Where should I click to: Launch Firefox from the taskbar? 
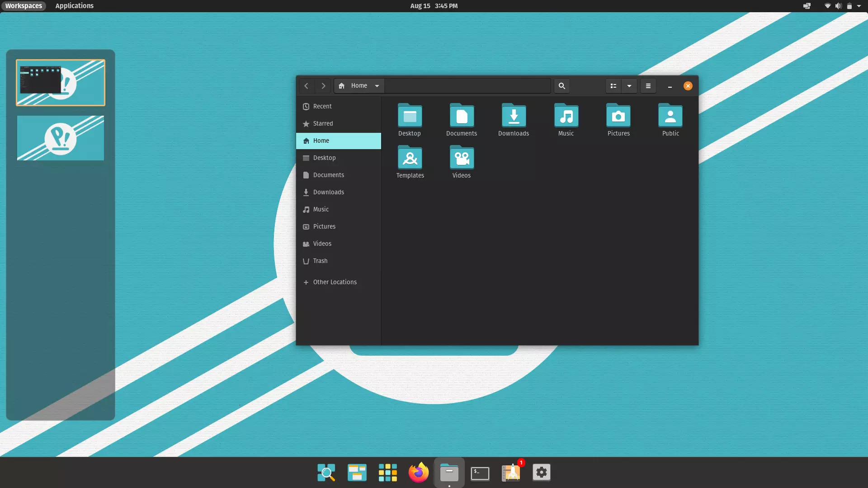pos(419,472)
